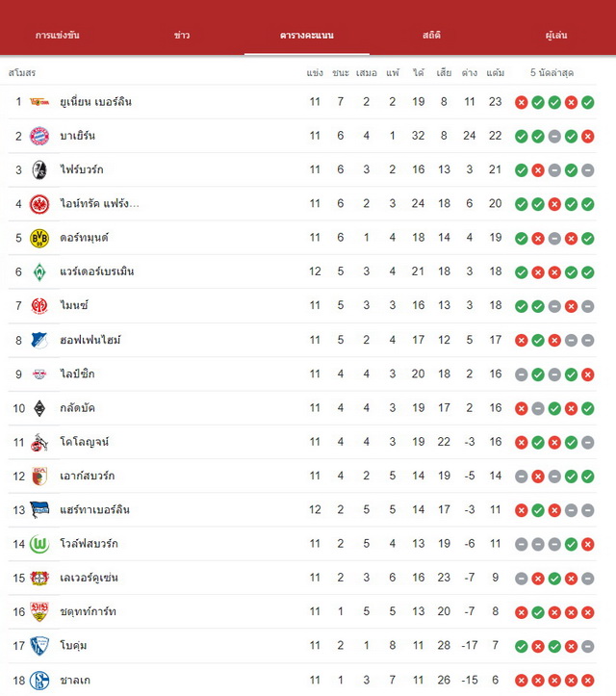Click Bayern's latest red loss indicator
Viewport: 616px width, 696px height.
587,137
